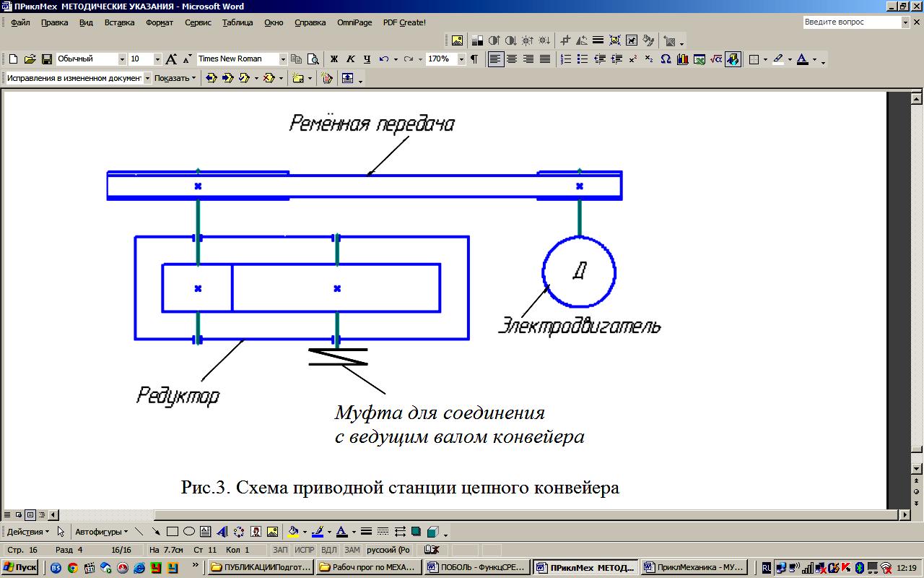Create a new blank document
924x578 pixels.
(13, 59)
